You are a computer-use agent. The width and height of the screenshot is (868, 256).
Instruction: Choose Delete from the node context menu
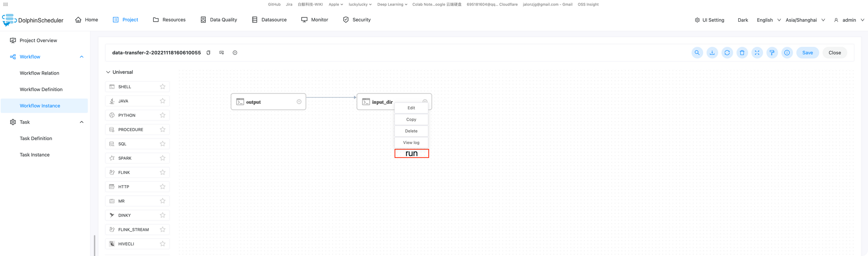point(411,131)
